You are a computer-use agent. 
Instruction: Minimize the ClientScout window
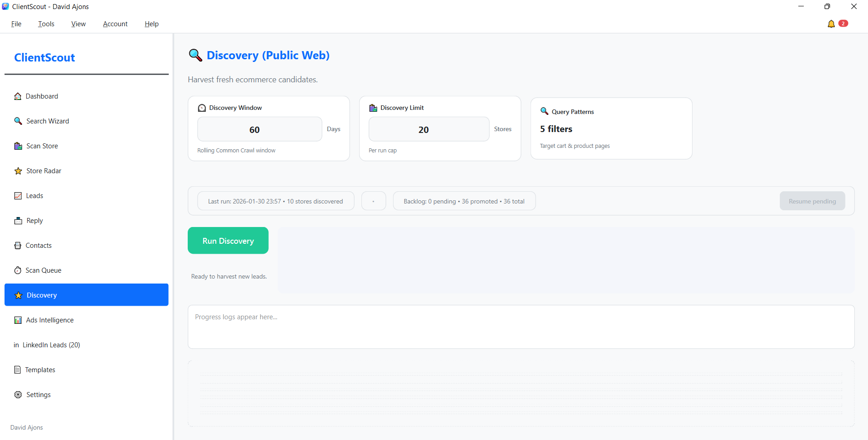pyautogui.click(x=801, y=6)
